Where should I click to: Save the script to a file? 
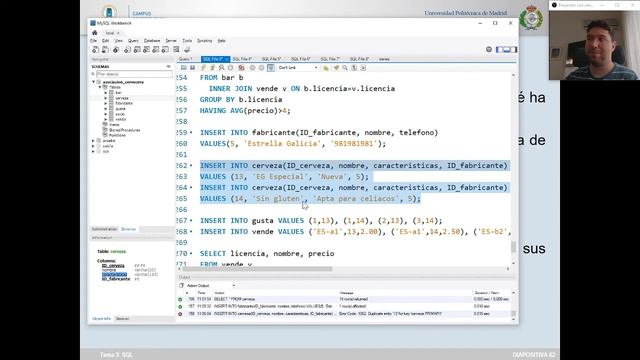(192, 68)
